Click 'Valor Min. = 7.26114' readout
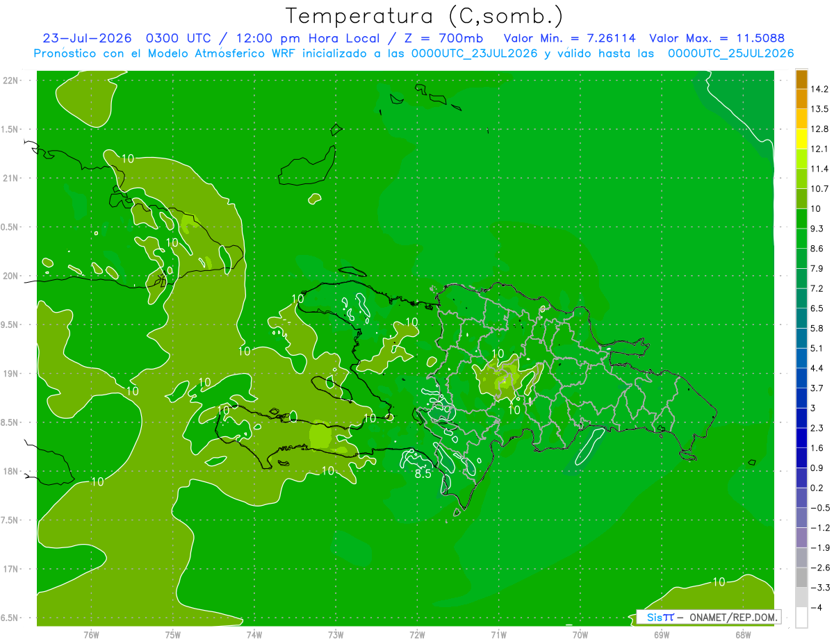 (x=569, y=38)
